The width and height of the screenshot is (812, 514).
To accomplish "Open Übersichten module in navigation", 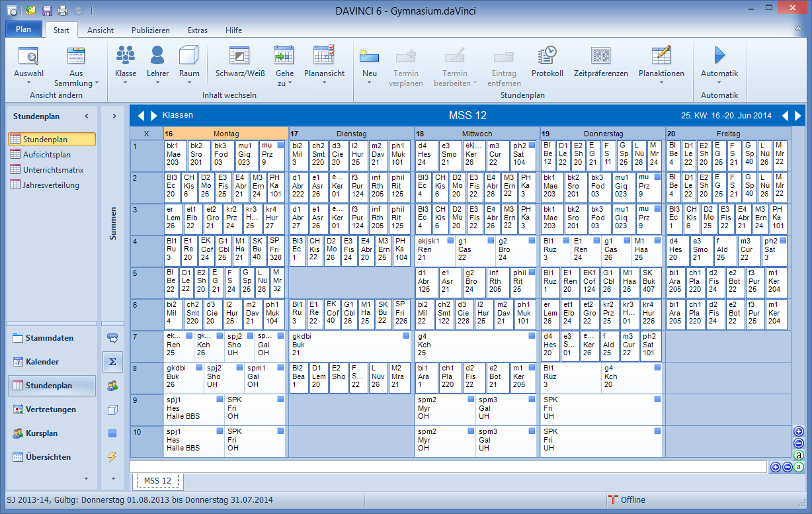I will [52, 457].
